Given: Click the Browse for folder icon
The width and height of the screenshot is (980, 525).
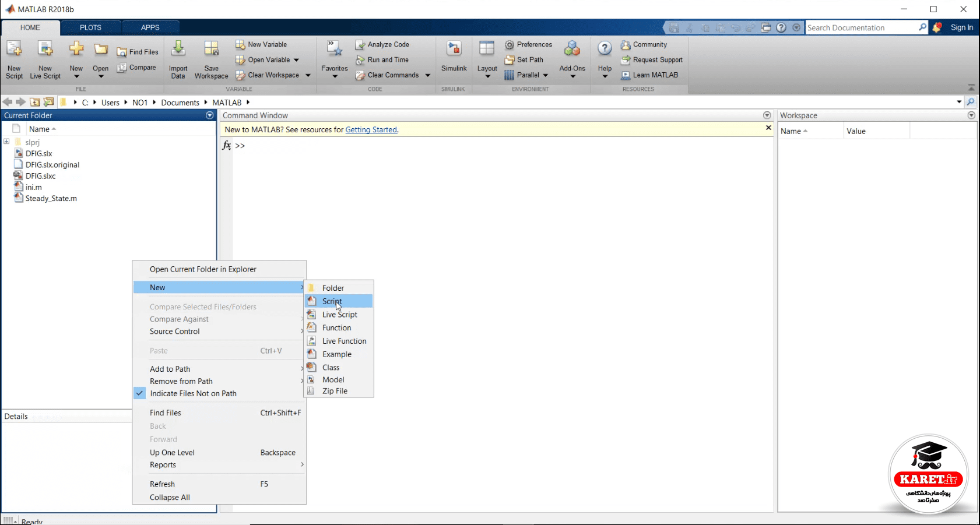Looking at the screenshot, I should tap(48, 102).
